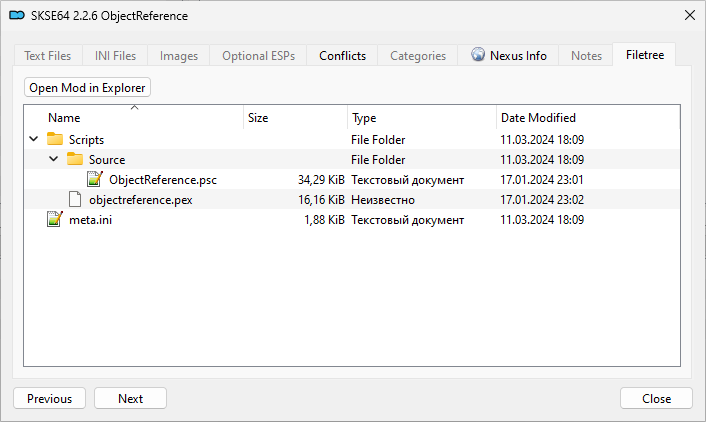Click the File Folder type of Scripts
The image size is (706, 422).
(x=378, y=140)
